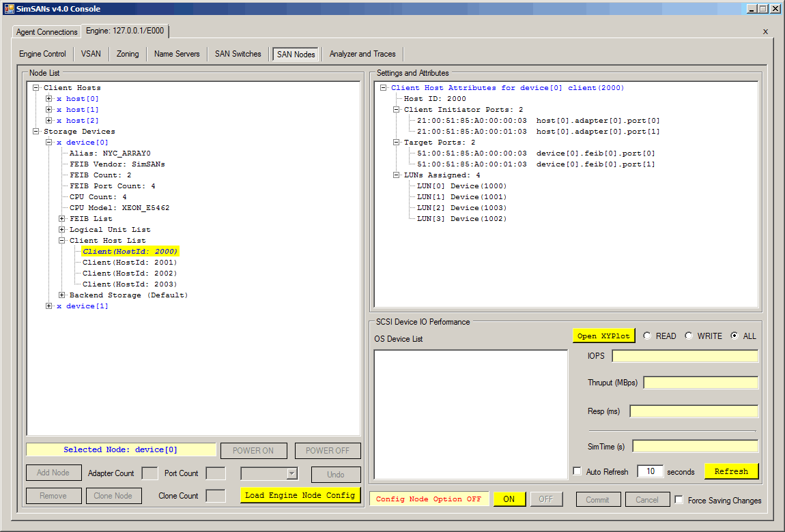Click the Open XYPlot button
This screenshot has height=532, width=785.
[x=603, y=336]
